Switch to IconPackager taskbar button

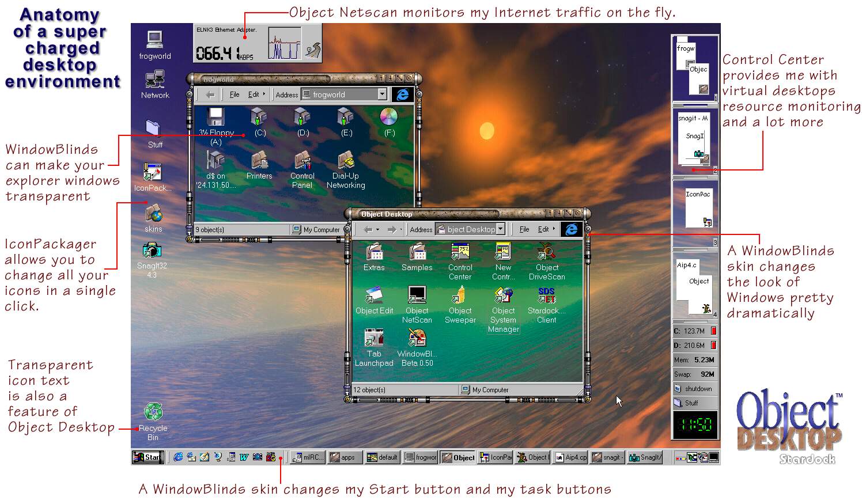495,457
